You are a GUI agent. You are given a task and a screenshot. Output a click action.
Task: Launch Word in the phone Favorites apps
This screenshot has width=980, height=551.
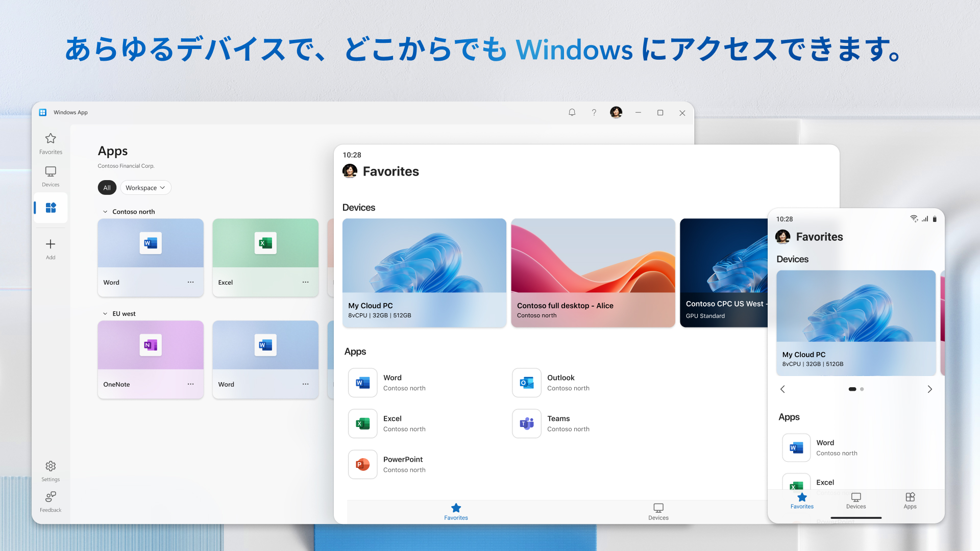tap(796, 447)
